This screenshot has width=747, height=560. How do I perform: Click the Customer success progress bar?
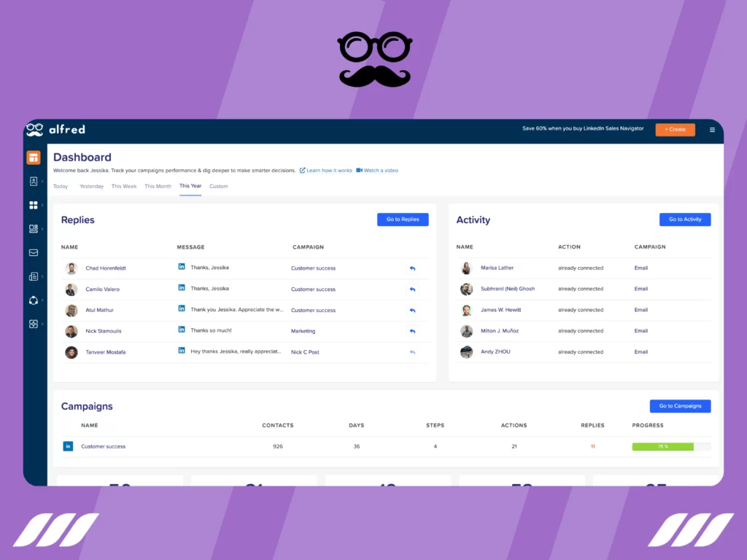click(x=671, y=447)
